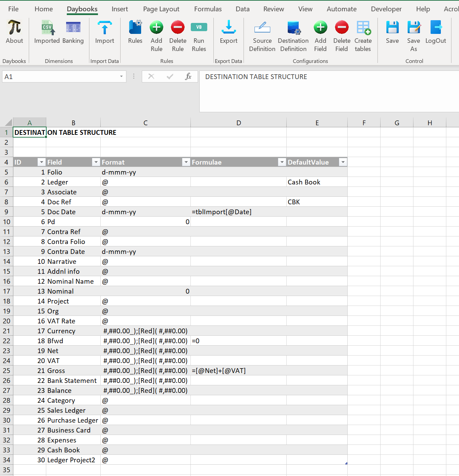Image resolution: width=459 pixels, height=476 pixels.
Task: Open the ID column filter dropdown
Action: click(41, 162)
